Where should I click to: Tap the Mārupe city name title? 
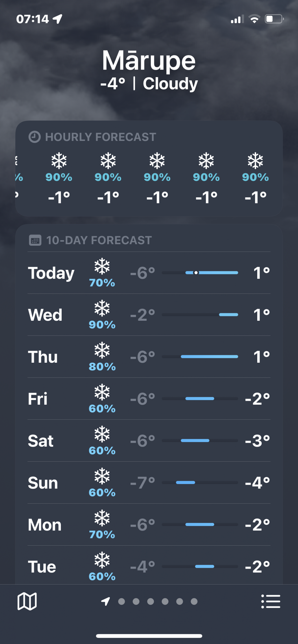pyautogui.click(x=149, y=61)
